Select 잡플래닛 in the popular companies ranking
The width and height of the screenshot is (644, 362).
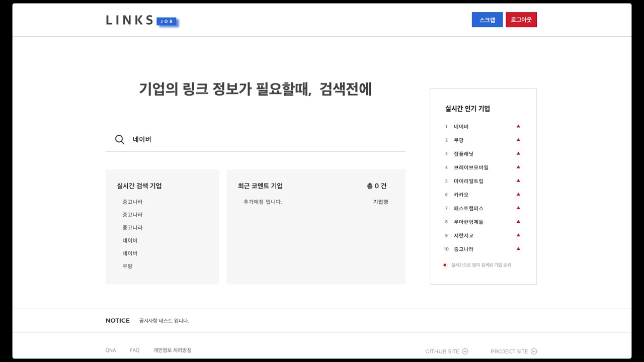pos(463,154)
